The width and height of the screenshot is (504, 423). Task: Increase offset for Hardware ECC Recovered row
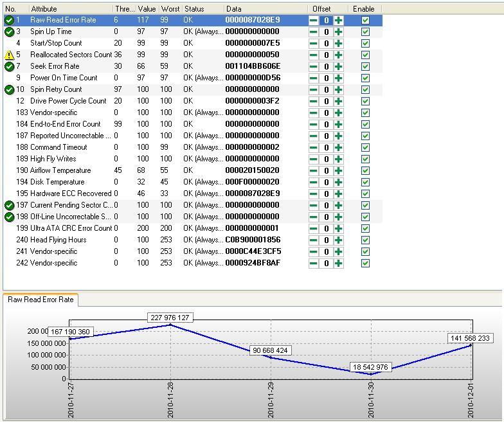click(338, 194)
